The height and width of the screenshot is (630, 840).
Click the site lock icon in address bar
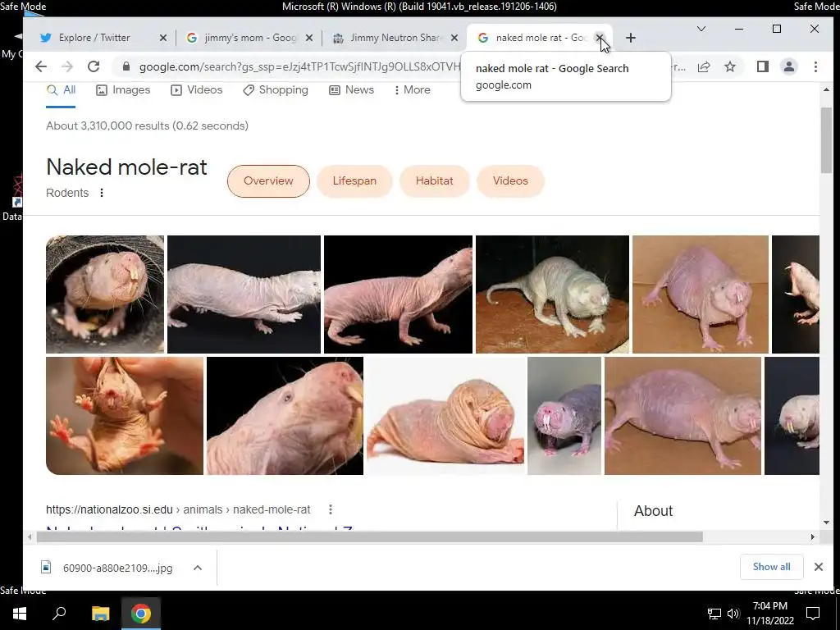tap(126, 66)
